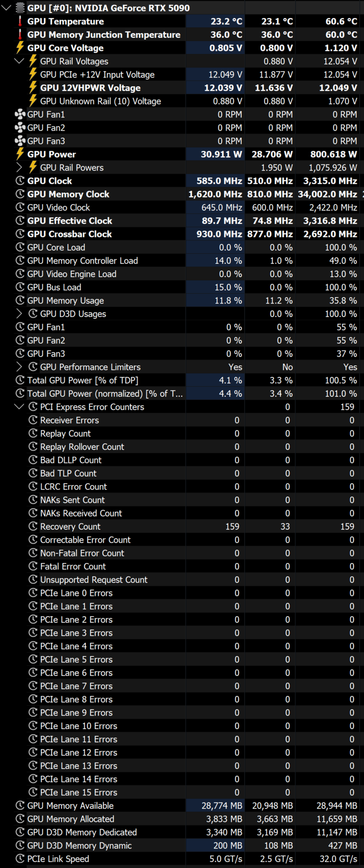Click the bolt icon beside GPU Power
The width and height of the screenshot is (364, 868).
(x=20, y=154)
